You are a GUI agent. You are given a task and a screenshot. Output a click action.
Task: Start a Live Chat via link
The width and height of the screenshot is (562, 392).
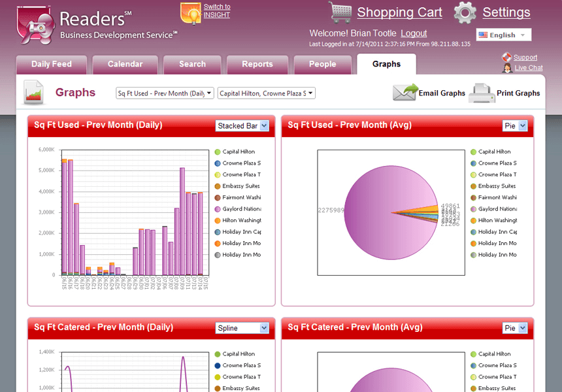(529, 68)
